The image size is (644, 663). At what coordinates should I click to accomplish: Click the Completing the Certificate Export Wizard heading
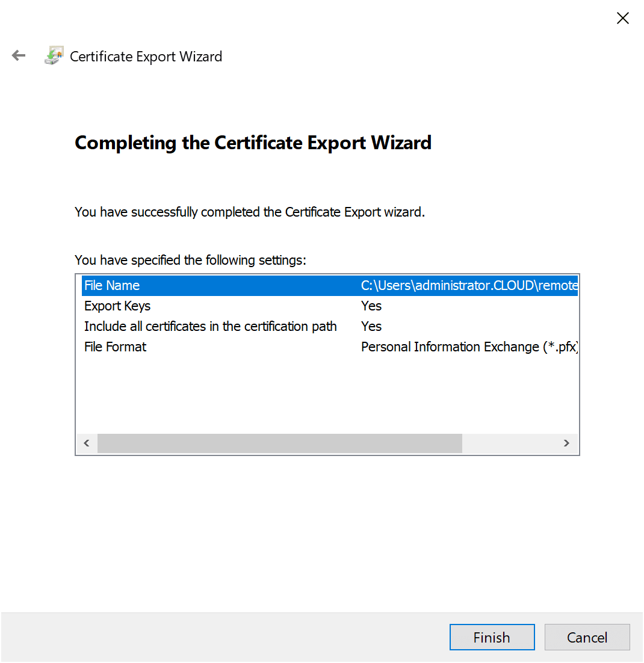pyautogui.click(x=253, y=143)
